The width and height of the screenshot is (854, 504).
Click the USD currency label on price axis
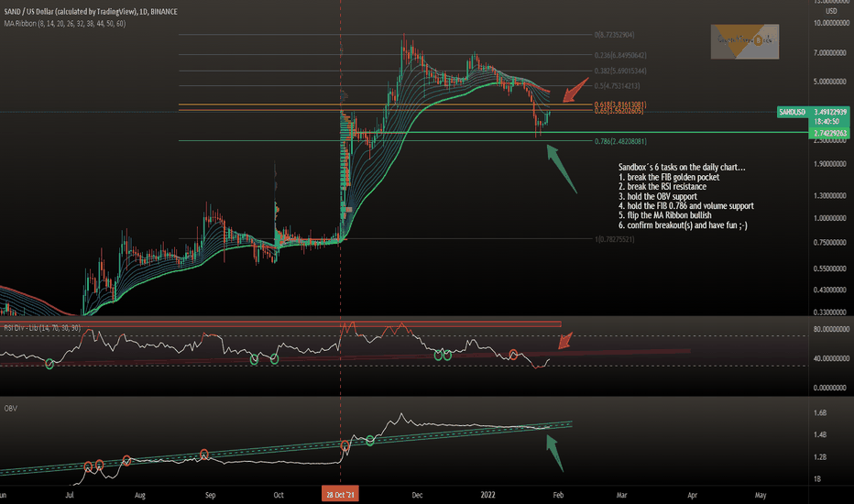[x=831, y=11]
